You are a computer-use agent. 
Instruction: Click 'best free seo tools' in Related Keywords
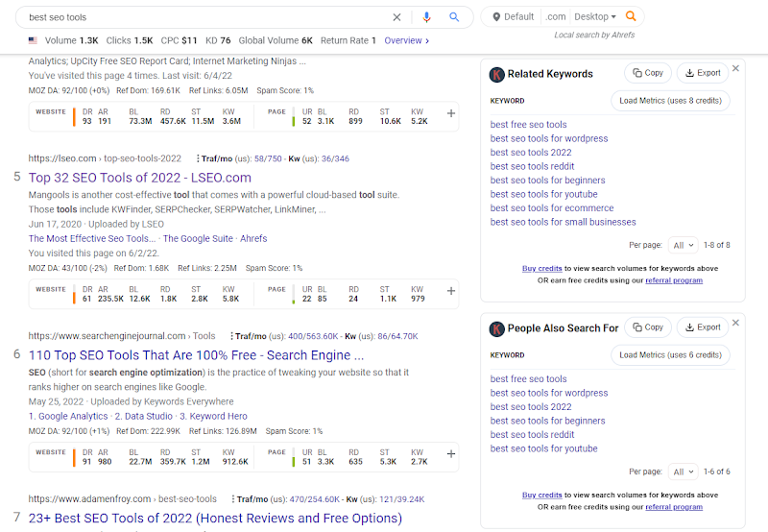(529, 125)
